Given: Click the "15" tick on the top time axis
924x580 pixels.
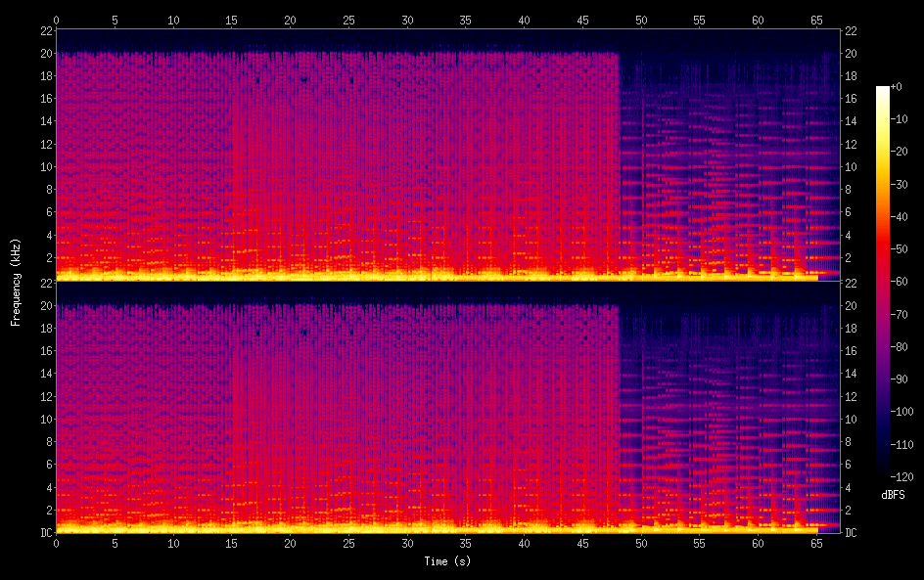Looking at the screenshot, I should tap(232, 20).
